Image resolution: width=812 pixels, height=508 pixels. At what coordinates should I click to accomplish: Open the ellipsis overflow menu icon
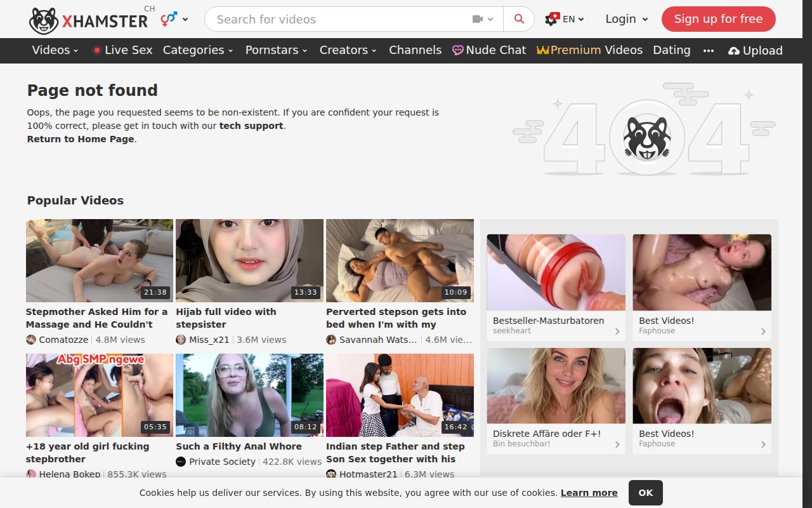point(708,51)
